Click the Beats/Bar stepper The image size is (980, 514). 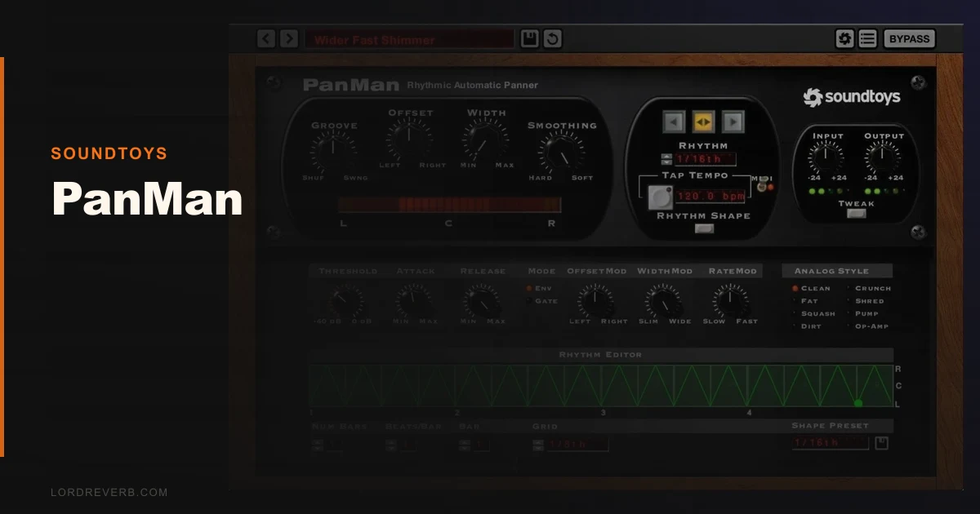[390, 445]
